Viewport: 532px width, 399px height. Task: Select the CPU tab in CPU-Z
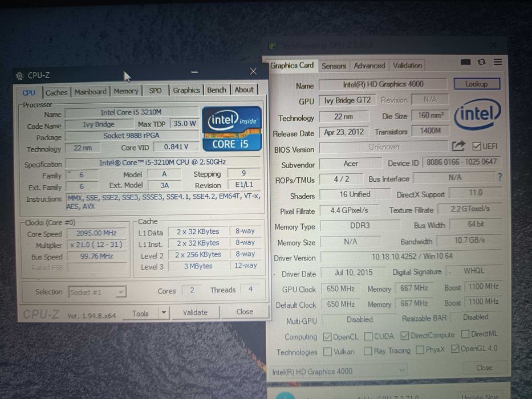29,92
